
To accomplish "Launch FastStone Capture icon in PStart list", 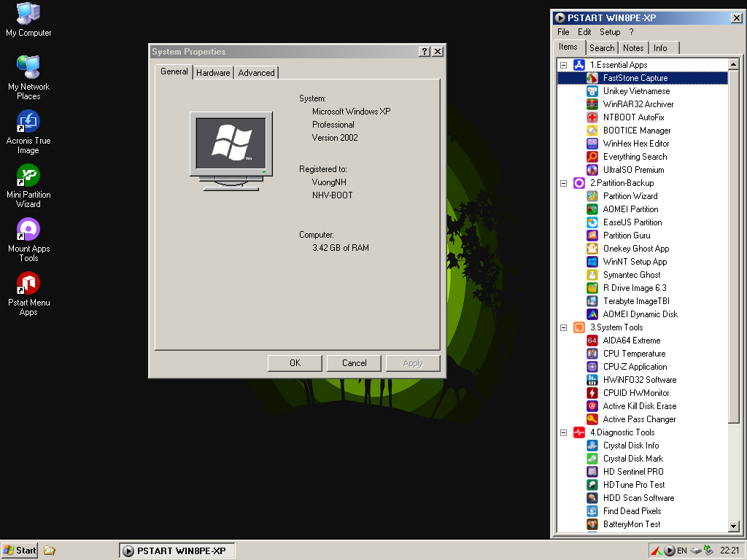I will click(x=592, y=77).
